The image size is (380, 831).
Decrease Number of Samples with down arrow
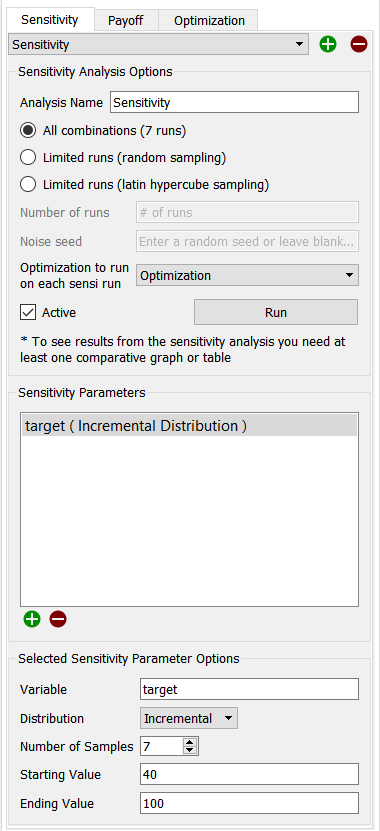tap(190, 750)
